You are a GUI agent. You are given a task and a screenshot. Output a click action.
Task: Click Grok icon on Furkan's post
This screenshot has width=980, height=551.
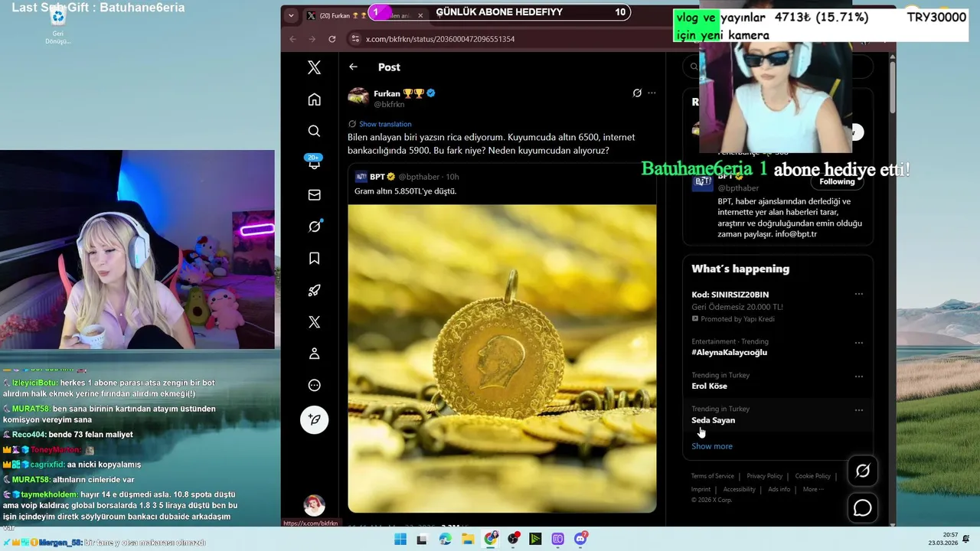point(637,93)
